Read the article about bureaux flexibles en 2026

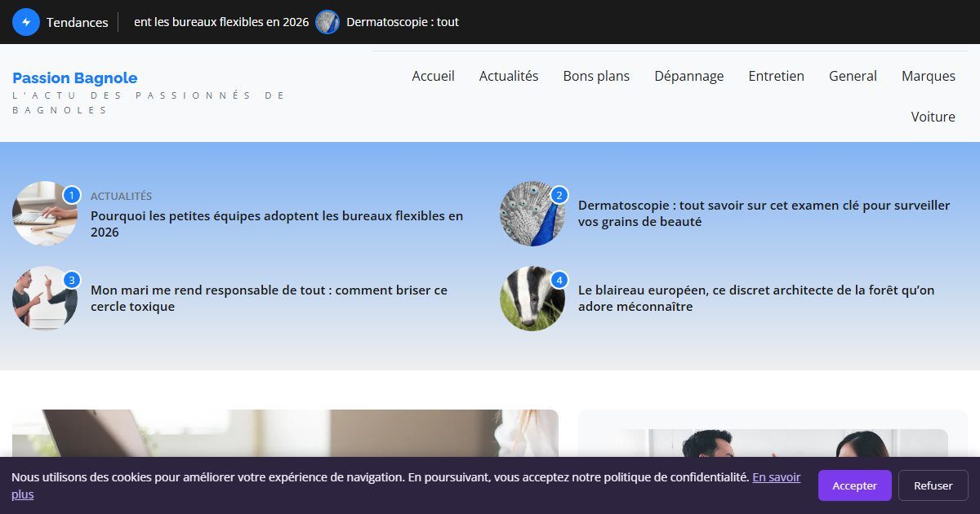coord(277,224)
